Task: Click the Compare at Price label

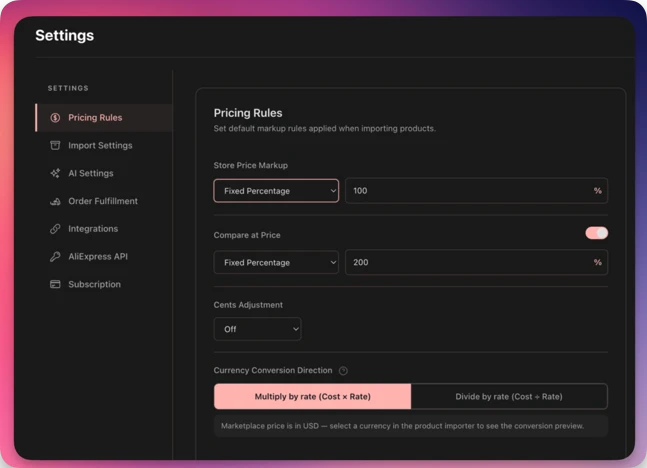Action: tap(247, 235)
